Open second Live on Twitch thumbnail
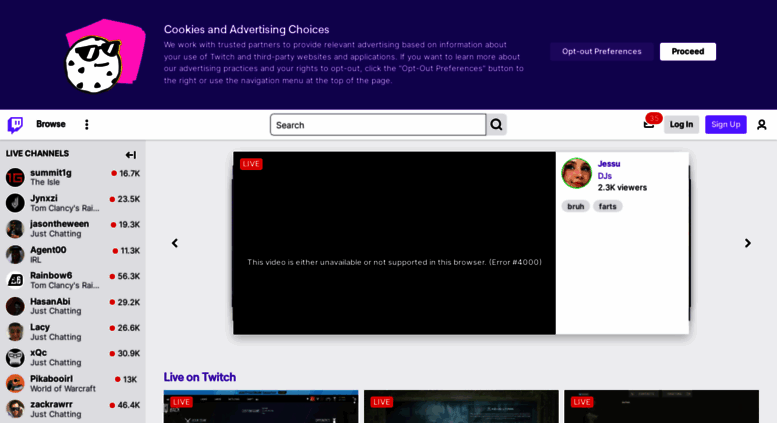The height and width of the screenshot is (423, 777). [x=461, y=407]
